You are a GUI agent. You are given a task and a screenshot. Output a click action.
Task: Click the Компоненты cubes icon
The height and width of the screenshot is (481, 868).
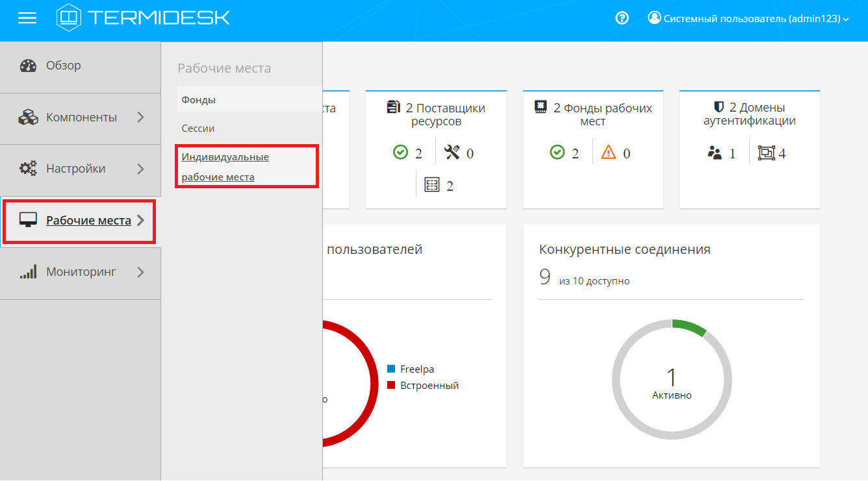[28, 117]
